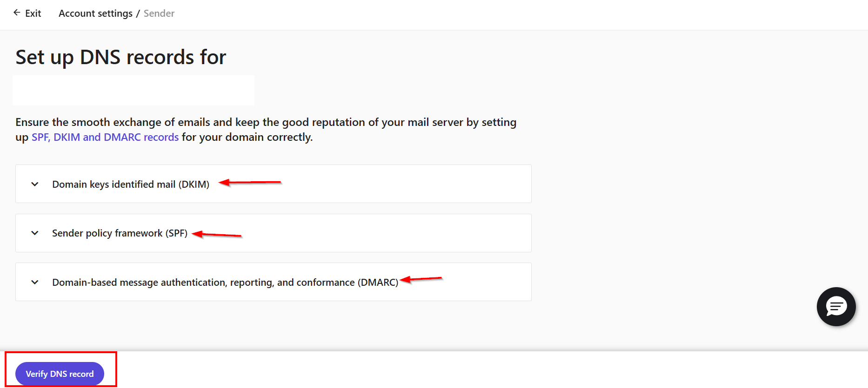Click the Exit label in the header
The height and width of the screenshot is (388, 868).
[x=33, y=13]
